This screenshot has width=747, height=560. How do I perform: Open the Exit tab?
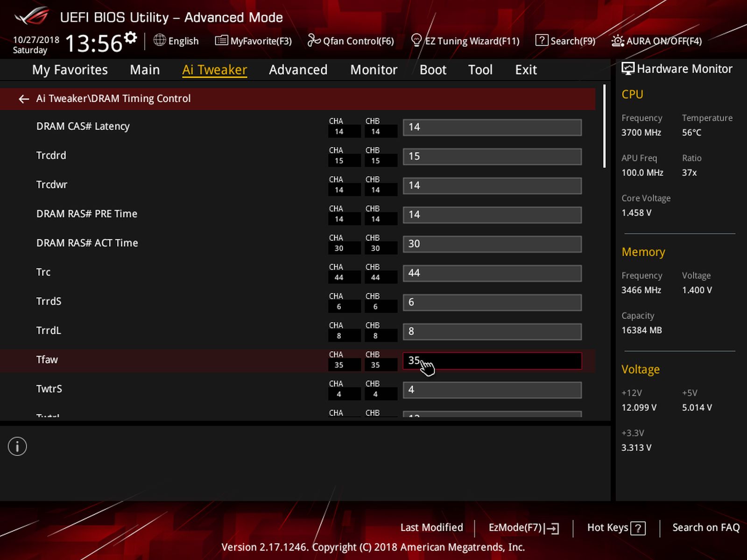point(526,70)
